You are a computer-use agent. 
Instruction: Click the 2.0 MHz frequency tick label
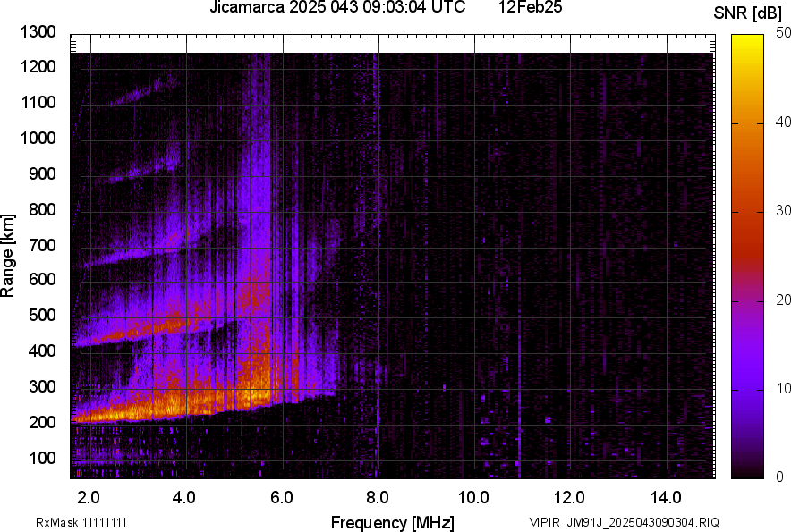89,497
